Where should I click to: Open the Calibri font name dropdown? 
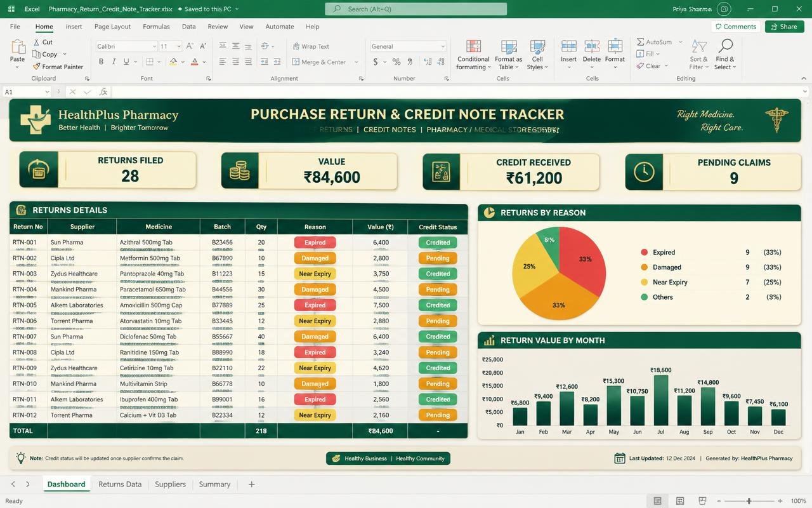tap(154, 46)
